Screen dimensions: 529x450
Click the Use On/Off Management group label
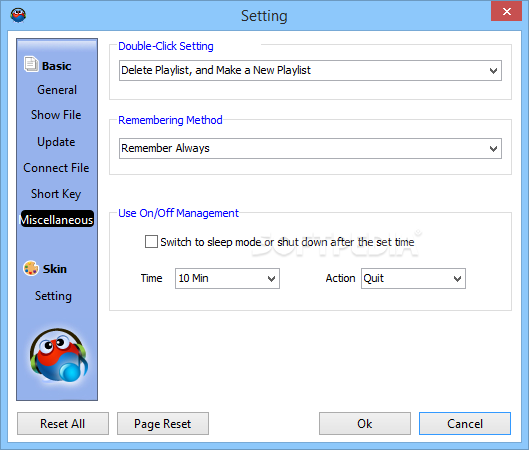click(178, 213)
